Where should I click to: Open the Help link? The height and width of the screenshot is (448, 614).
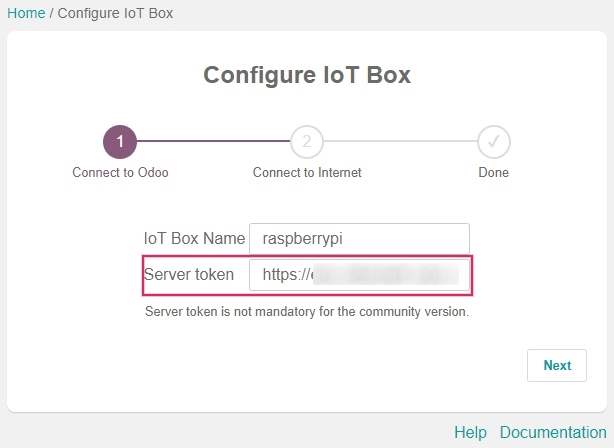click(470, 432)
